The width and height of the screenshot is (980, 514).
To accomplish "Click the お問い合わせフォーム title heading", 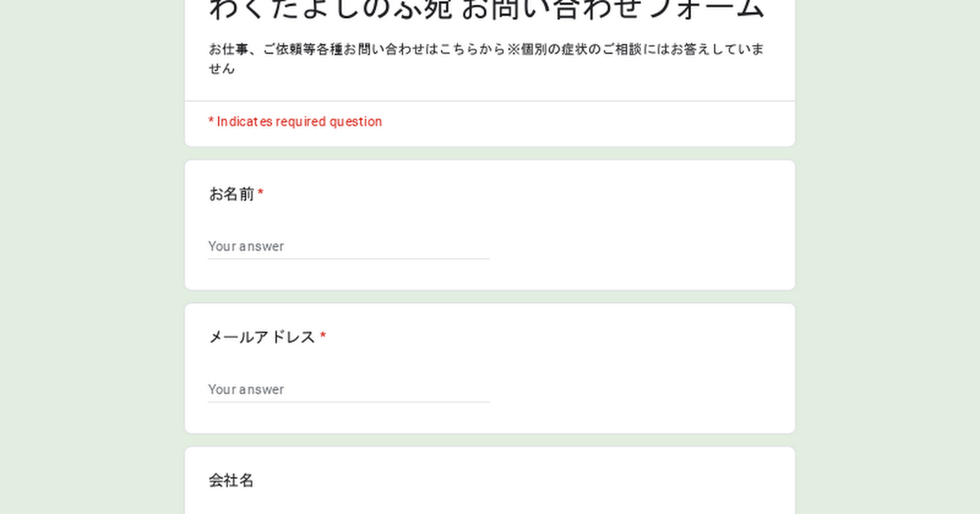I will point(487,10).
